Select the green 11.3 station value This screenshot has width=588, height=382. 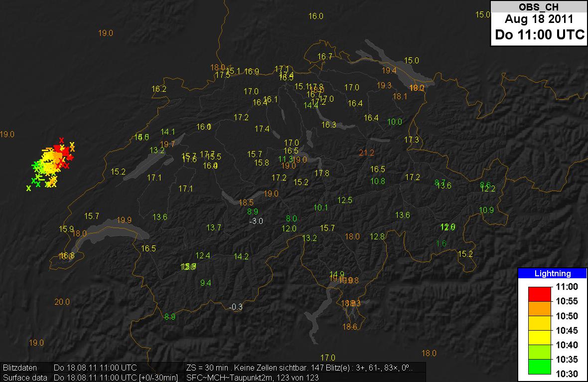tap(285, 159)
